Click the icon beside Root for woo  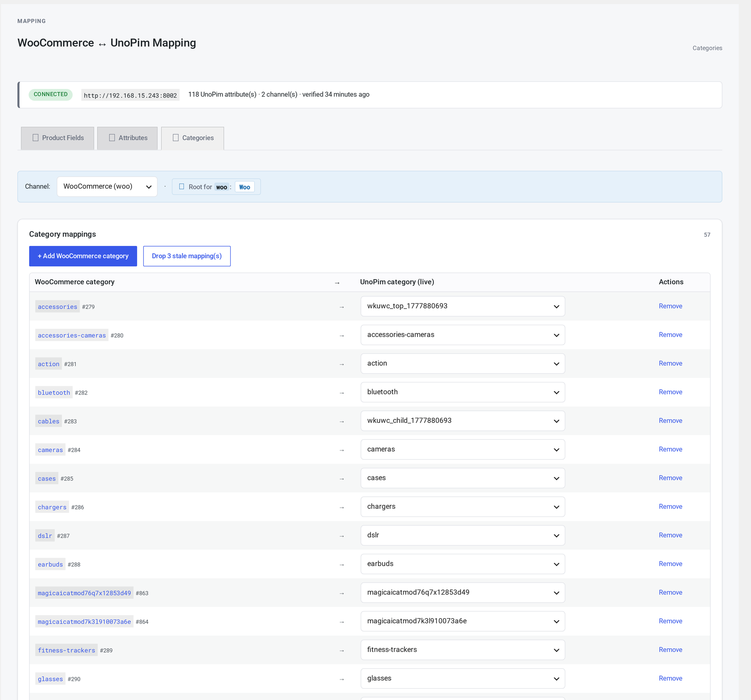tap(182, 187)
